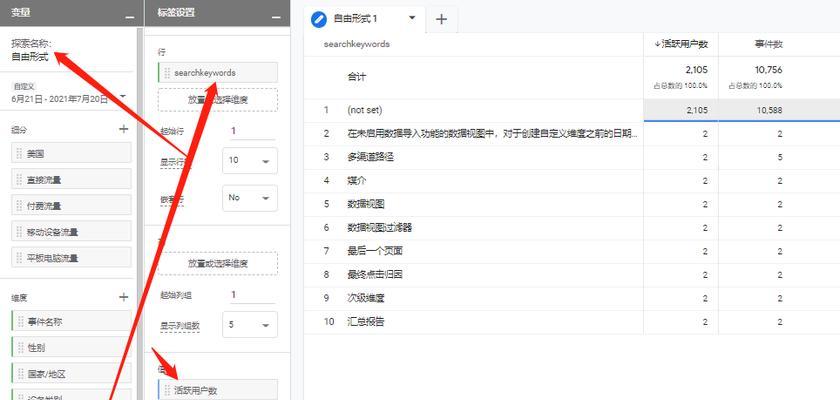
Task: Click the 最后一个页面 row
Action: coord(572,251)
